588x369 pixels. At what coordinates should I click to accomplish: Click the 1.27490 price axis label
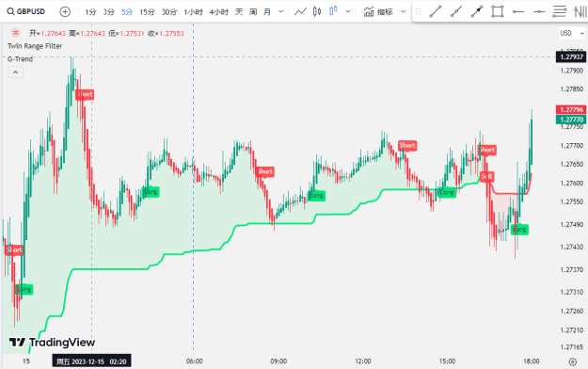pyautogui.click(x=571, y=224)
